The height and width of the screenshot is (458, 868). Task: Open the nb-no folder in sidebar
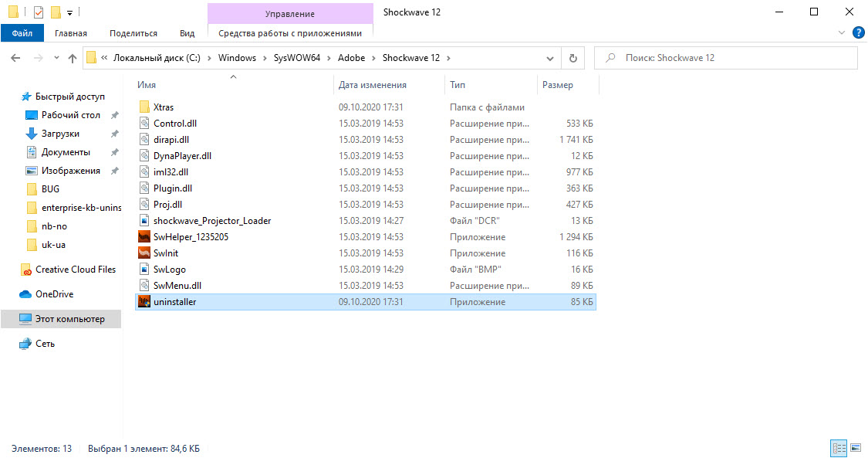pyautogui.click(x=47, y=226)
